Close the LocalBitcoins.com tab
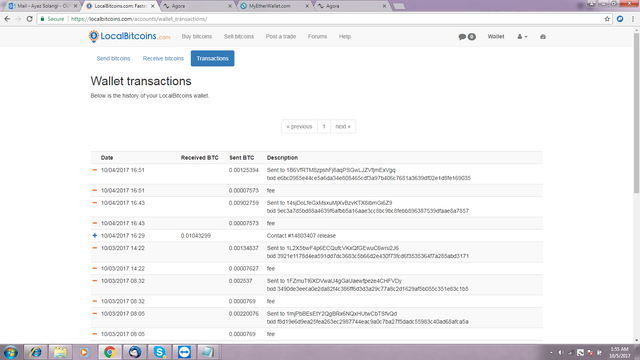 pyautogui.click(x=153, y=6)
